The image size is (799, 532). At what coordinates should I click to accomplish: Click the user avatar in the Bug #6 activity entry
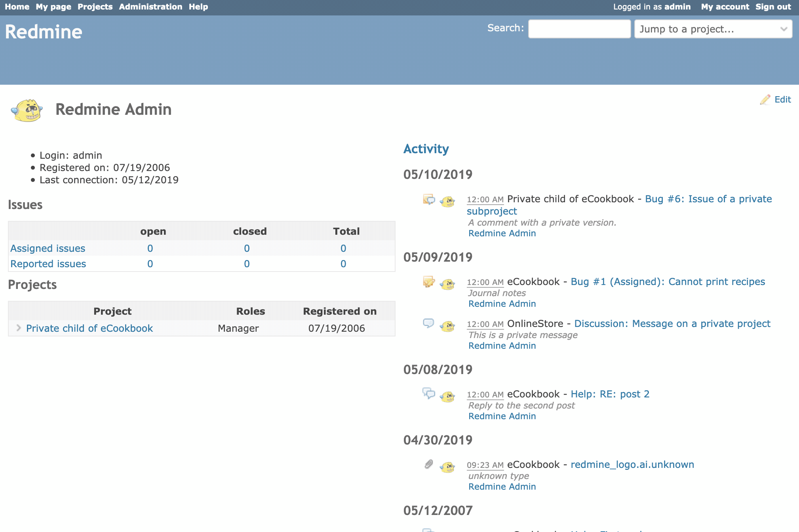[448, 201]
